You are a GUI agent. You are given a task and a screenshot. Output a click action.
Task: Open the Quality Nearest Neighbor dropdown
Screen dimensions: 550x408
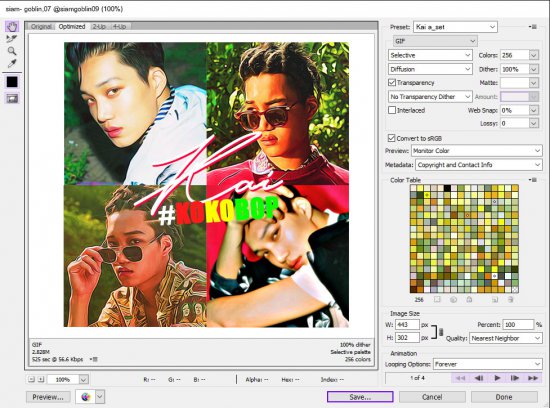click(506, 338)
